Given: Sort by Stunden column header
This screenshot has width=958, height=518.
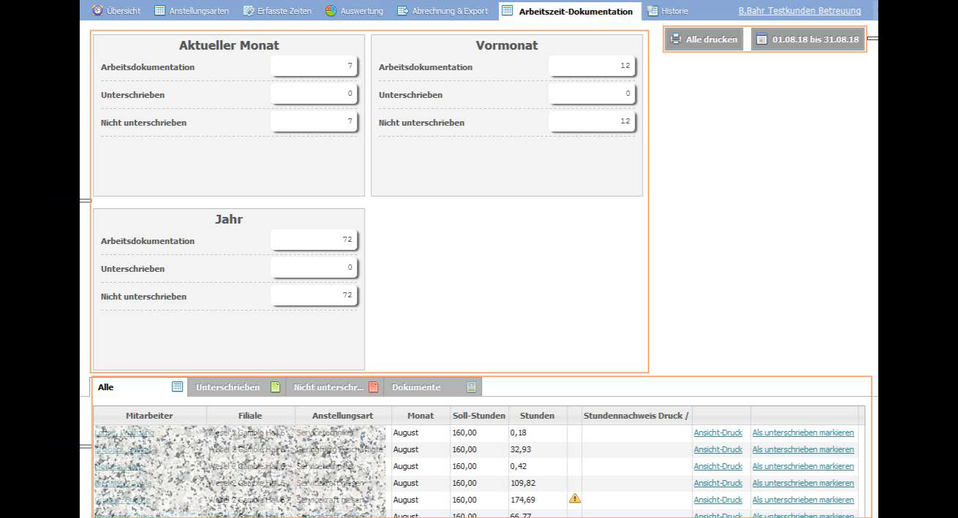Looking at the screenshot, I should click(x=537, y=415).
